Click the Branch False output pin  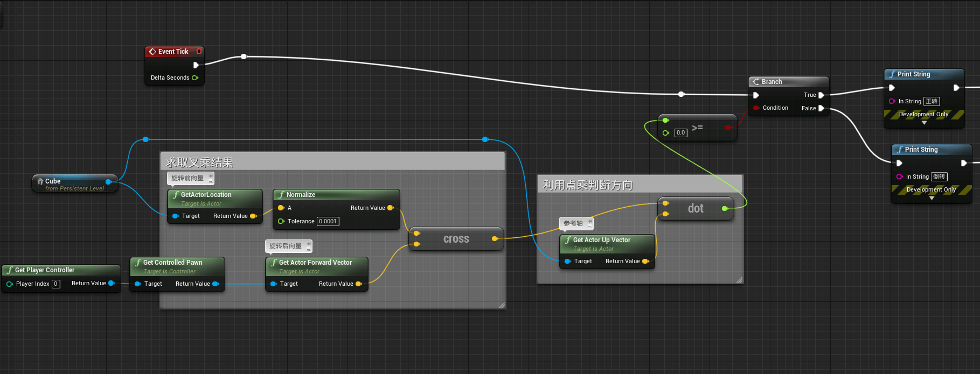coord(821,108)
